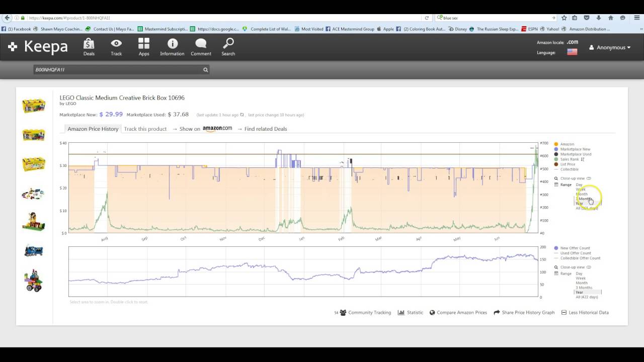Click refresh icon next to last update text
Viewport: 644px width, 362px height.
[x=242, y=115]
